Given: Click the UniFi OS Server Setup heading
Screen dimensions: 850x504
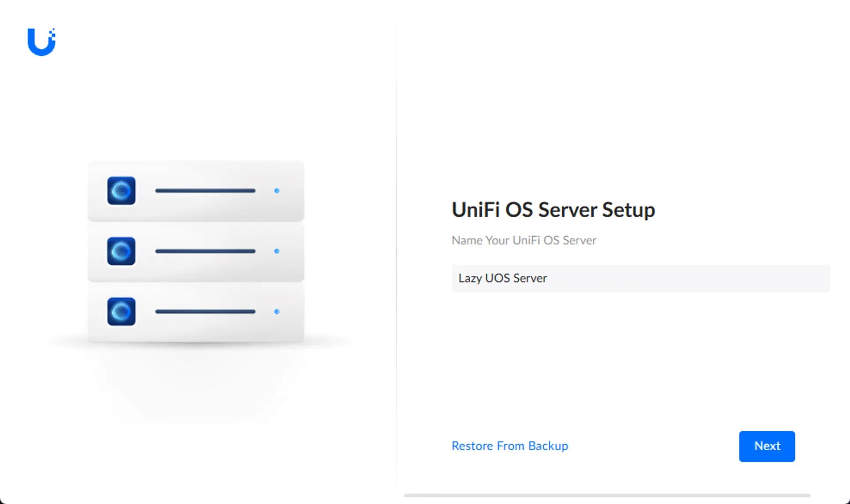Looking at the screenshot, I should click(553, 210).
